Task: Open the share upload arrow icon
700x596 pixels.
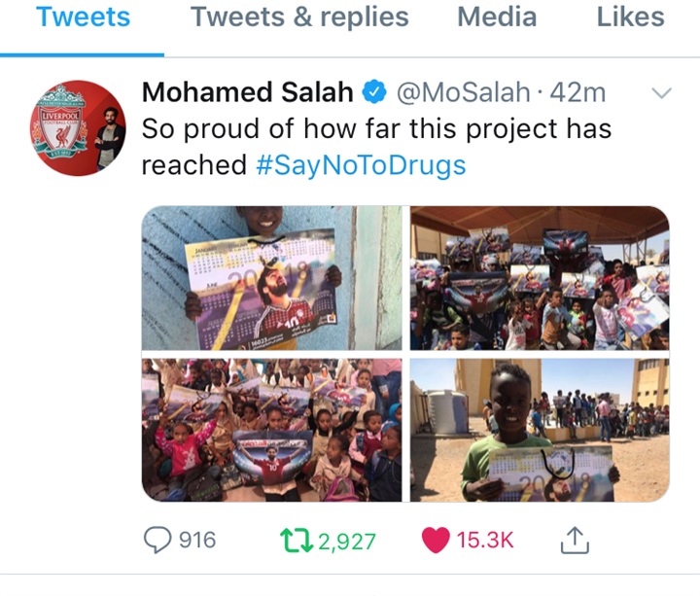Action: [575, 541]
